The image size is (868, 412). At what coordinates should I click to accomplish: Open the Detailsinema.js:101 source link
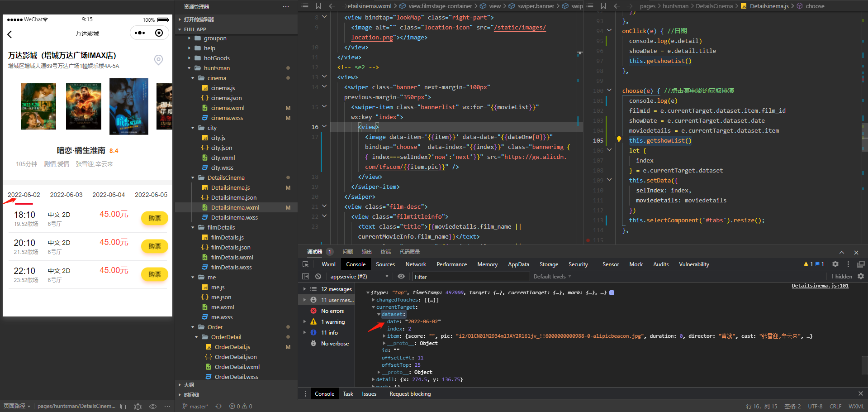(820, 286)
